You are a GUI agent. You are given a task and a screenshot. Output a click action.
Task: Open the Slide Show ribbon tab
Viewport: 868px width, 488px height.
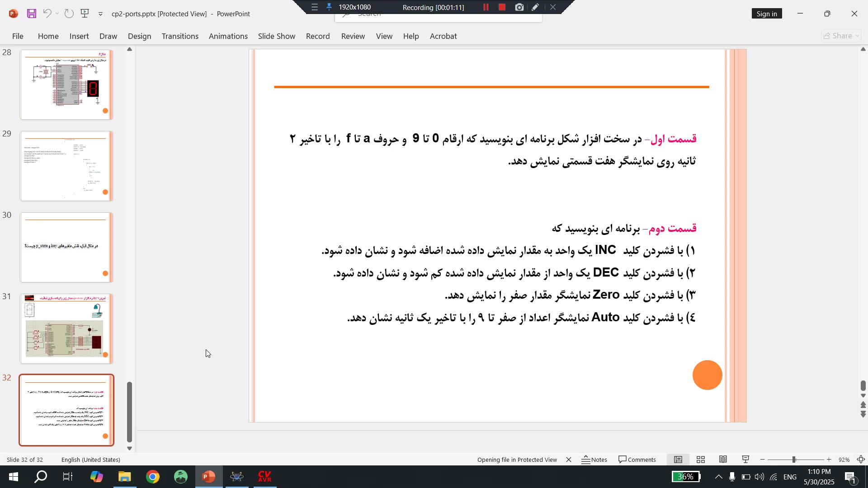pos(276,36)
